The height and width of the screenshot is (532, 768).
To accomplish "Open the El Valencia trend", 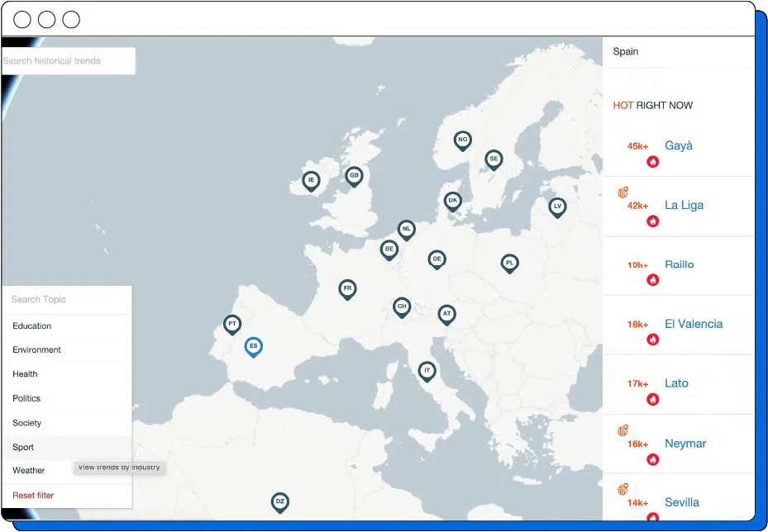I will pyautogui.click(x=693, y=324).
